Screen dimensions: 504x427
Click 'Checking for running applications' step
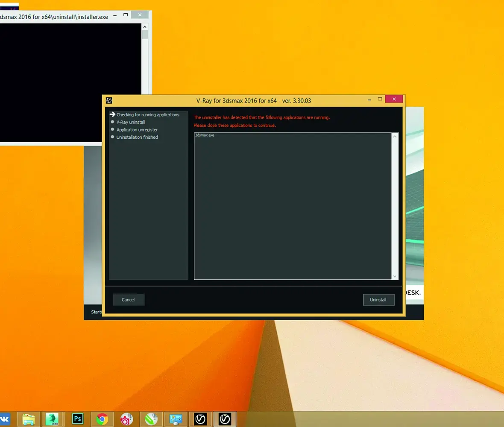coord(148,115)
